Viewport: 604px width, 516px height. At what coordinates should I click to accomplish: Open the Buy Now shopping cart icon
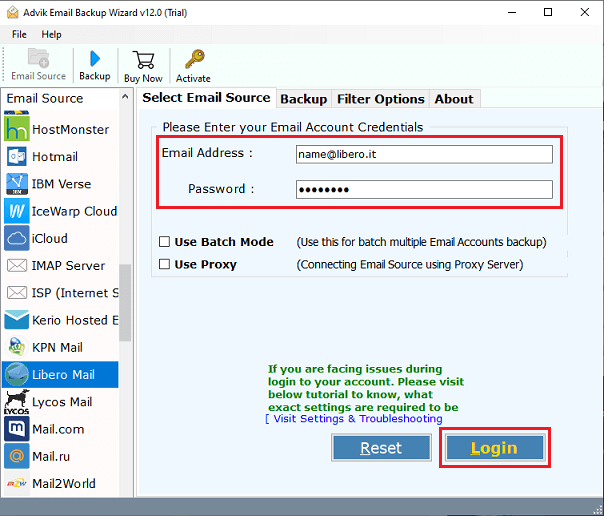(143, 60)
